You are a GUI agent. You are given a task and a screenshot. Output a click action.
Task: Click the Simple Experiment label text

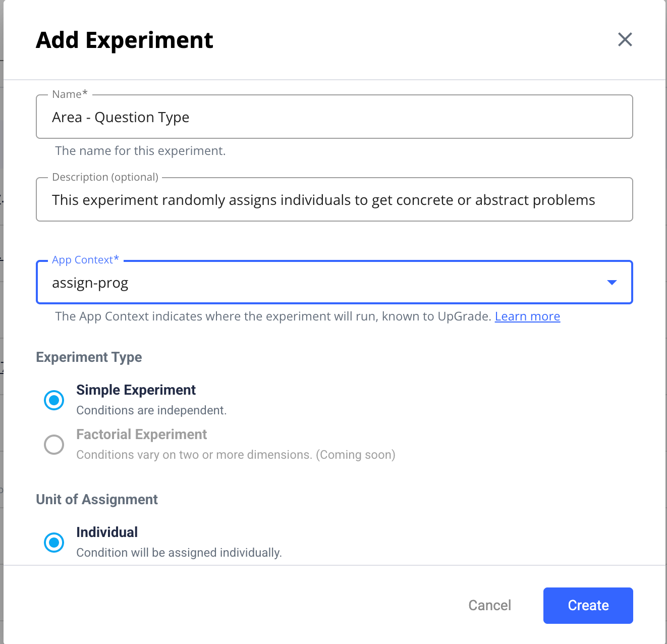tap(136, 390)
